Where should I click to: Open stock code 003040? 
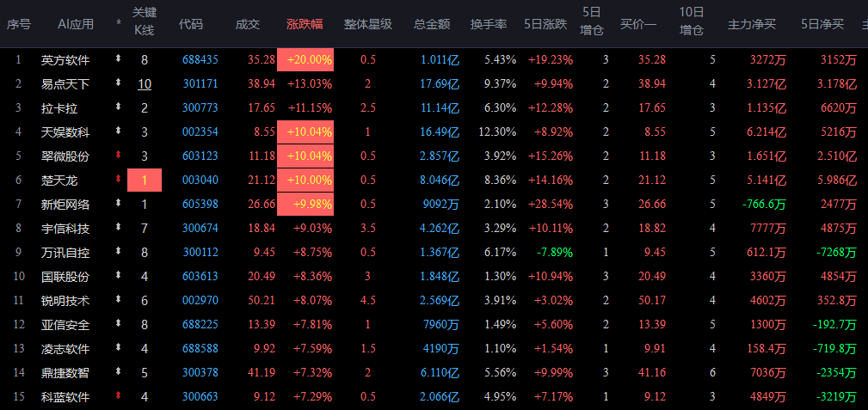point(200,180)
